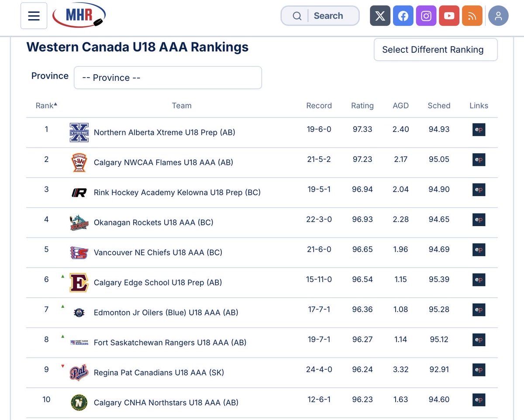Click the AGD value 2.40
This screenshot has width=524, height=420.
[x=400, y=129]
